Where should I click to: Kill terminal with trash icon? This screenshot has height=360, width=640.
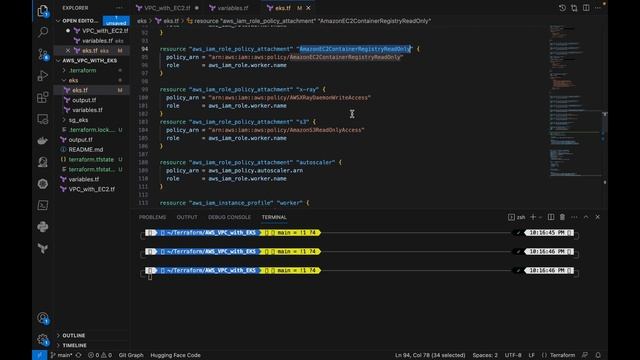click(x=562, y=217)
